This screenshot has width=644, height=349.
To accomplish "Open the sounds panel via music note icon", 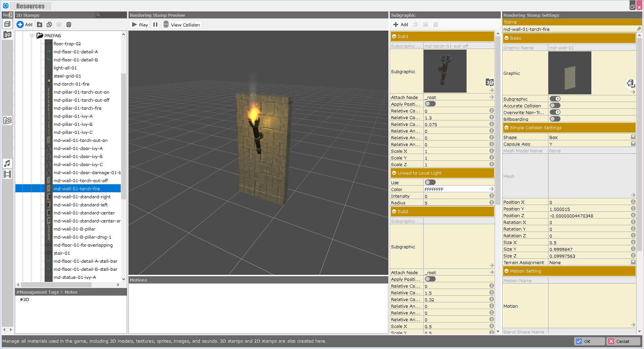I will pos(7,163).
